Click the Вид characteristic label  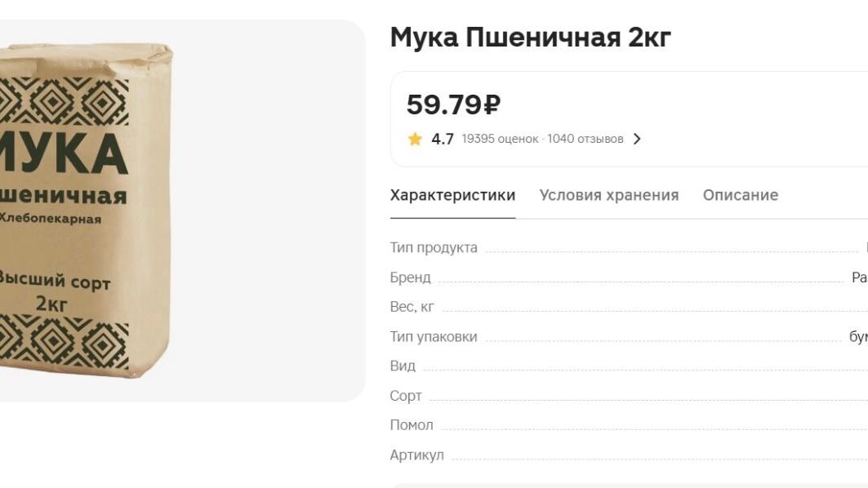point(403,366)
